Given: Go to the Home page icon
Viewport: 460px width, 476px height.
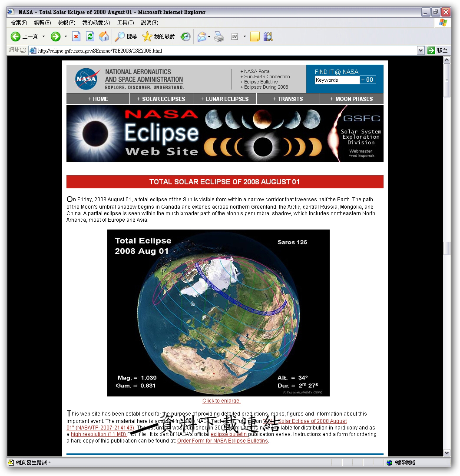Looking at the screenshot, I should click(x=104, y=37).
